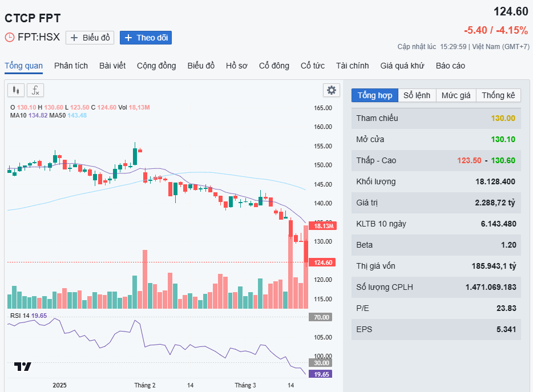Click the Tháng 3 time axis label
This screenshot has height=392, width=533.
(x=245, y=385)
